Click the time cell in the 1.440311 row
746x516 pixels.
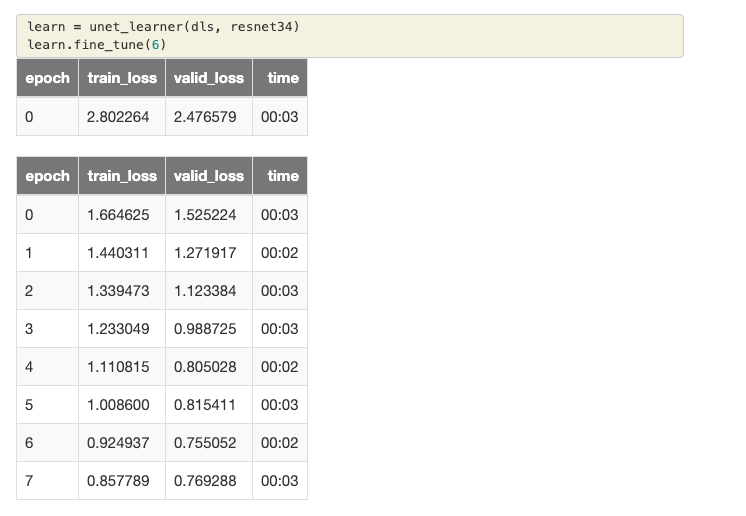click(280, 253)
